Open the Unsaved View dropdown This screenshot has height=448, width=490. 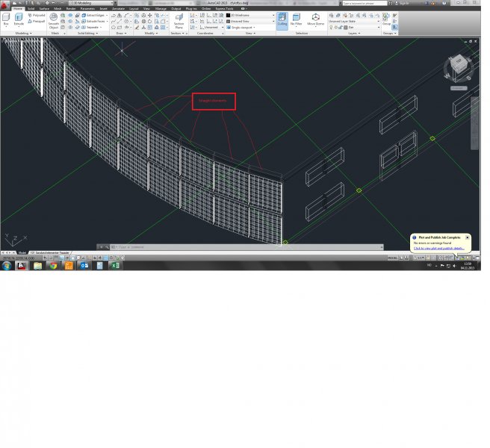pyautogui.click(x=251, y=21)
